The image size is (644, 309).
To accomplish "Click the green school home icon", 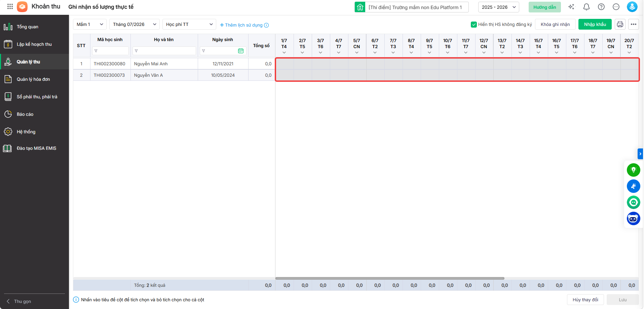I will 360,7.
